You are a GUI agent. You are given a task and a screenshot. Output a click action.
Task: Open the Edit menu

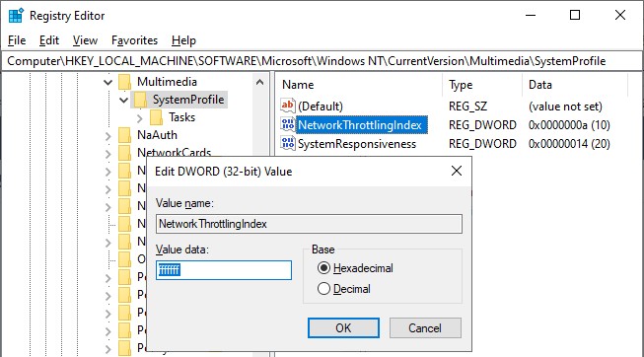click(49, 40)
